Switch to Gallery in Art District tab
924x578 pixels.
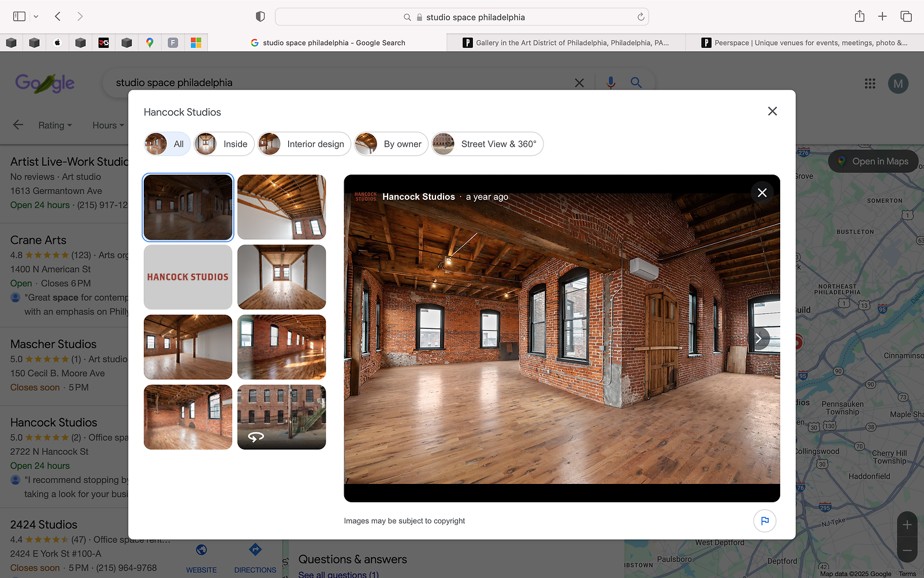click(566, 43)
